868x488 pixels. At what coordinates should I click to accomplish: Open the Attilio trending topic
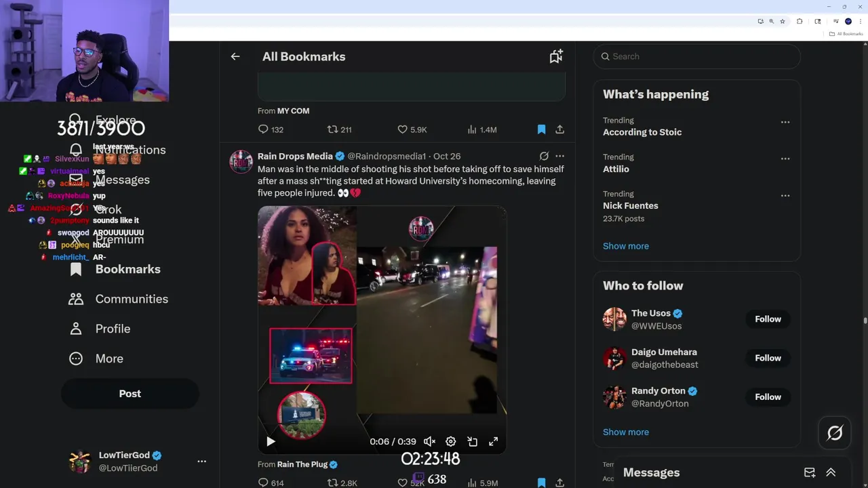point(616,169)
